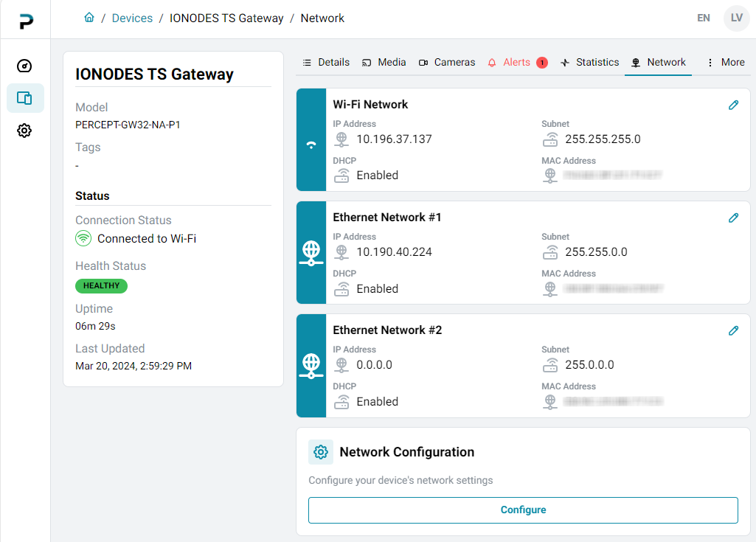Image resolution: width=756 pixels, height=542 pixels.
Task: Follow the Devices breadcrumb link
Action: 132,18
